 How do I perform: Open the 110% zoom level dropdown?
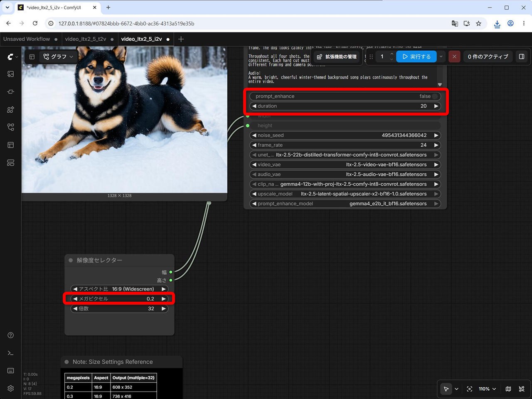click(487, 389)
